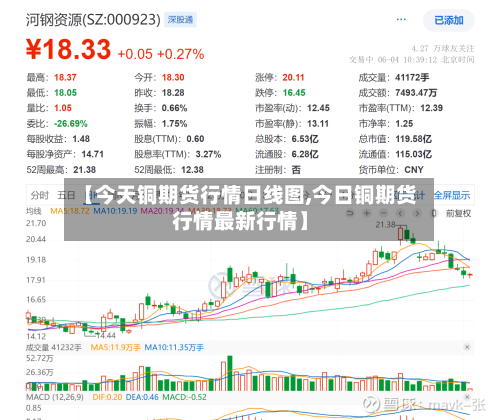Click the 最高 value 18.37
Image resolution: width=500 pixels, height=420 pixels.
coord(65,77)
